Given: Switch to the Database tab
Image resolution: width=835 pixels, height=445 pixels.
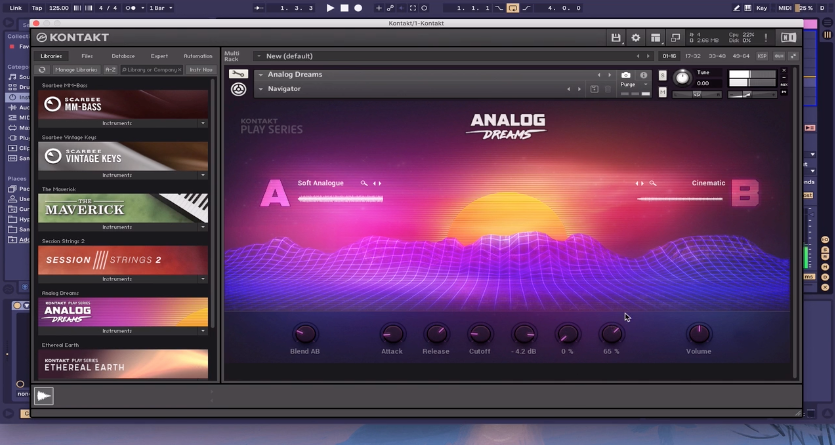Looking at the screenshot, I should point(123,56).
